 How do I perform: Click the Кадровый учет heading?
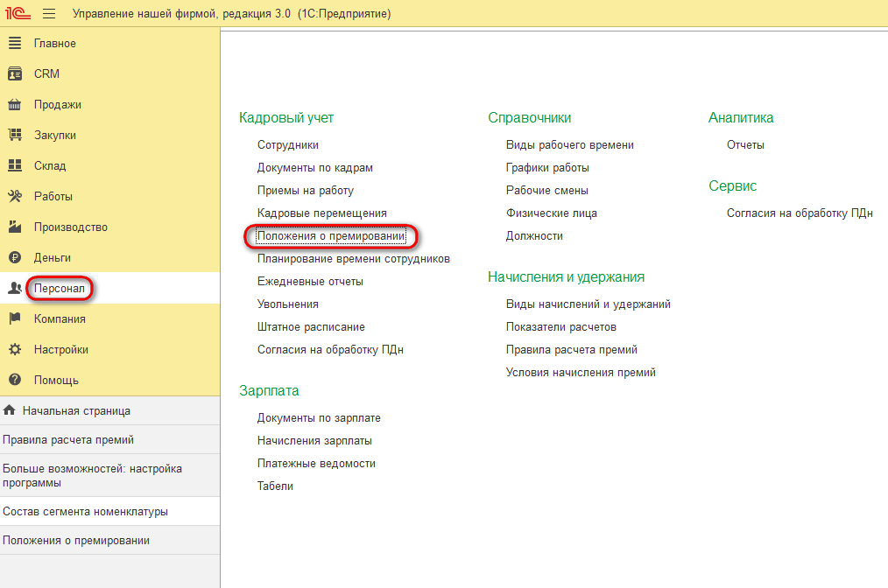click(x=286, y=118)
